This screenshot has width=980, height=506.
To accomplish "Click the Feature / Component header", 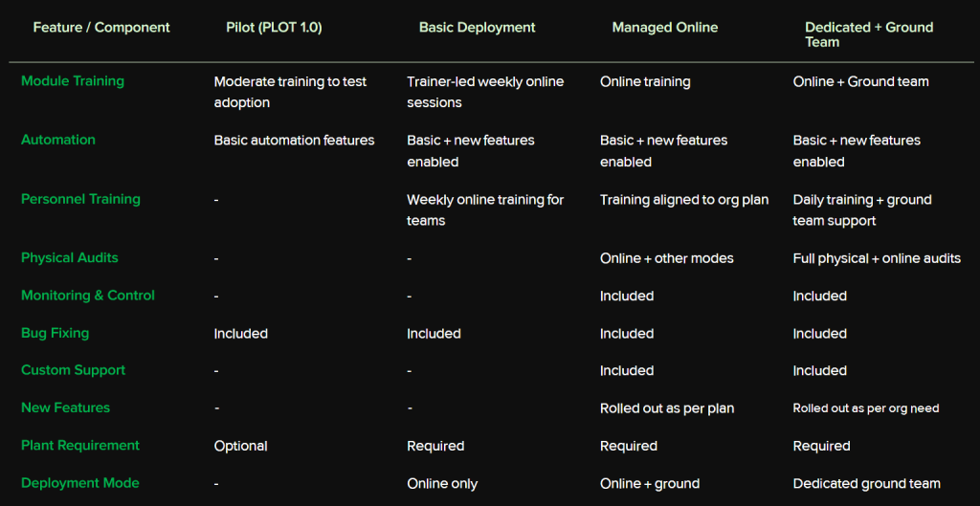I will click(x=101, y=28).
